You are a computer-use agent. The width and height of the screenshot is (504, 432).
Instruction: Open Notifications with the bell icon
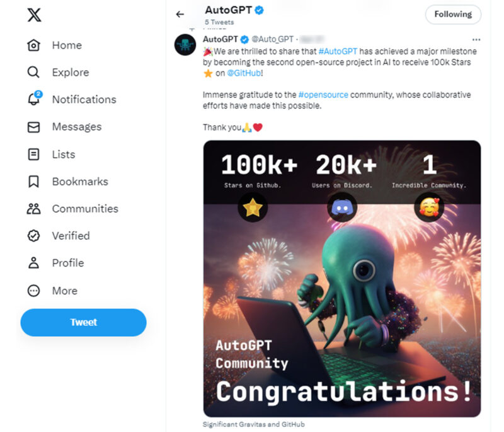click(35, 100)
